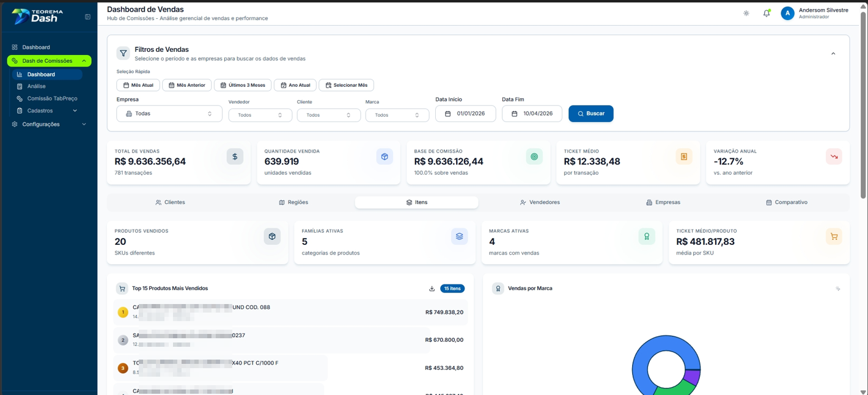Click the filter funnel icon in Filtros de Vendas
Image resolution: width=868 pixels, height=395 pixels.
point(123,53)
